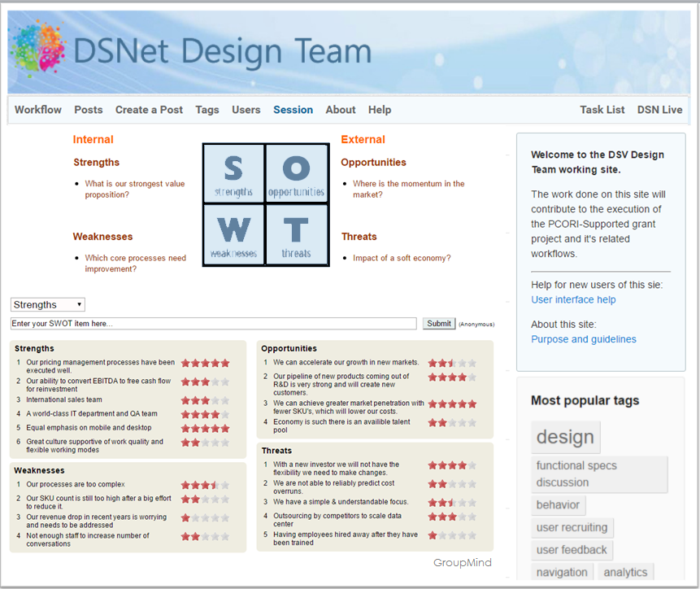Click the W weaknesses tile in SWOT grid
The image size is (700, 589).
pyautogui.click(x=233, y=234)
